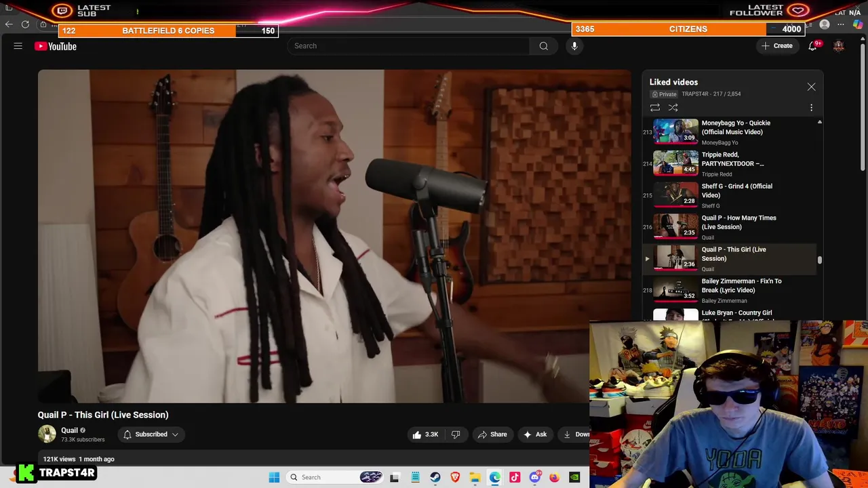Click the magnifier search button
The image size is (868, 488).
pos(543,46)
